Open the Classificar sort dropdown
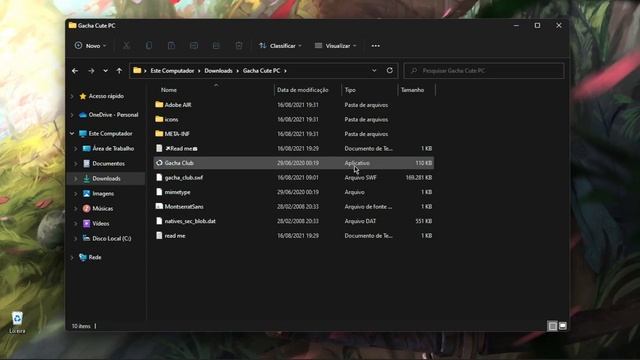Viewport: 640px width, 360px height. (280, 46)
